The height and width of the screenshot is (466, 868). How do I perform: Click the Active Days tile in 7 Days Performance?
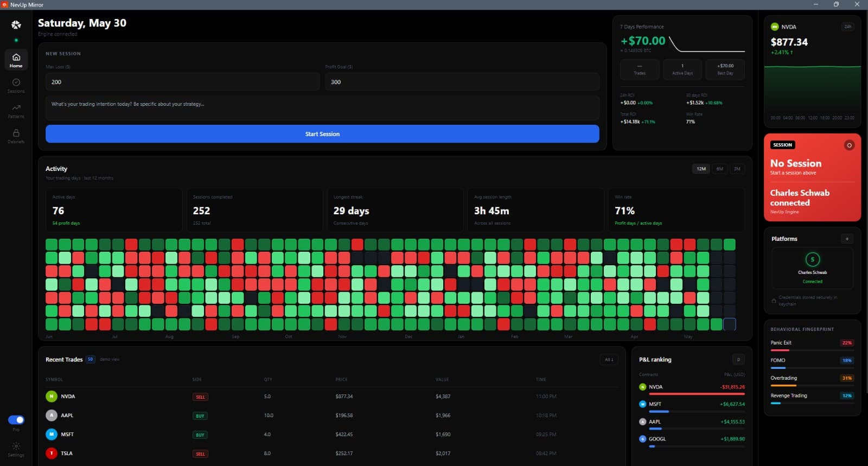(682, 69)
